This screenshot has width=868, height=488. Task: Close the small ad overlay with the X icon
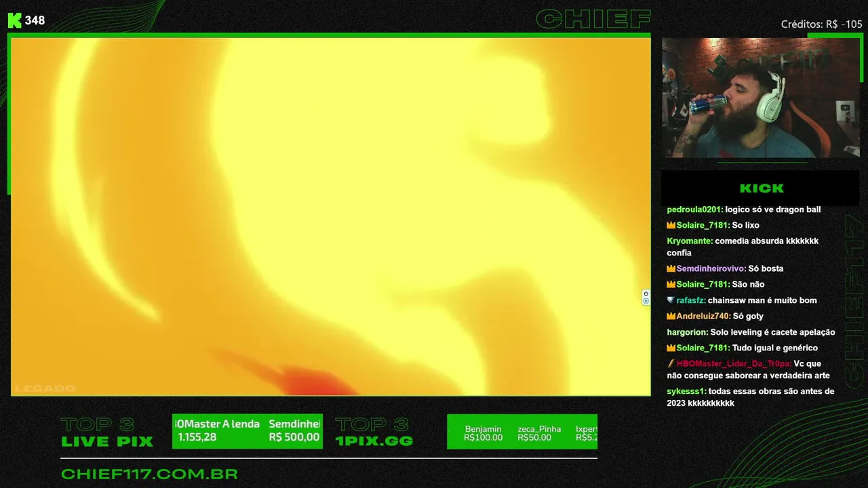point(646,293)
